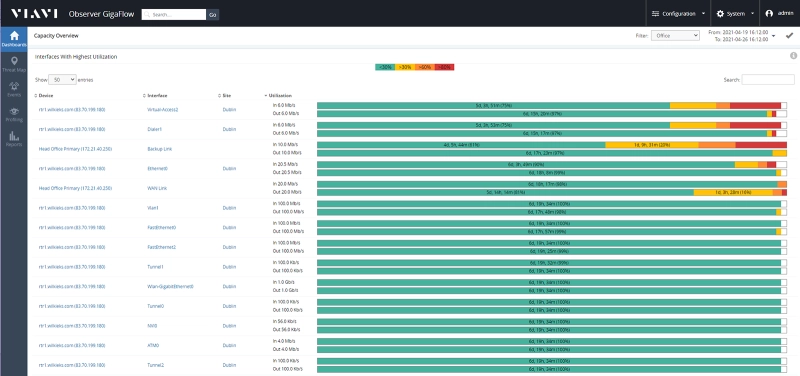800x376 pixels.
Task: Expand the System dropdown menu
Action: tap(735, 14)
